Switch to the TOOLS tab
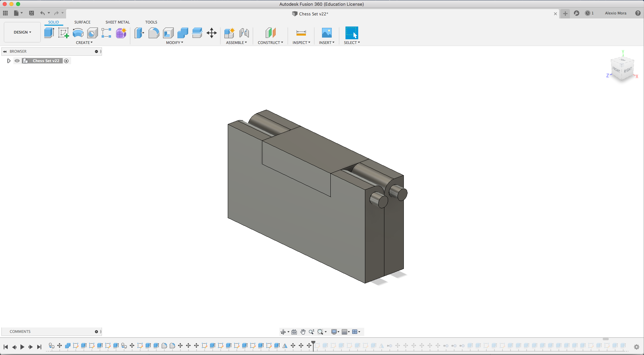The width and height of the screenshot is (644, 355). [151, 22]
